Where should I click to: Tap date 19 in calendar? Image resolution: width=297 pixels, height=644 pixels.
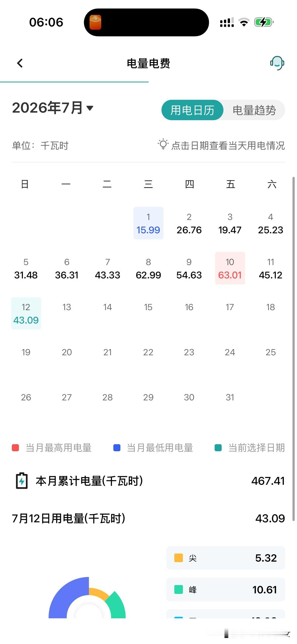(x=26, y=352)
